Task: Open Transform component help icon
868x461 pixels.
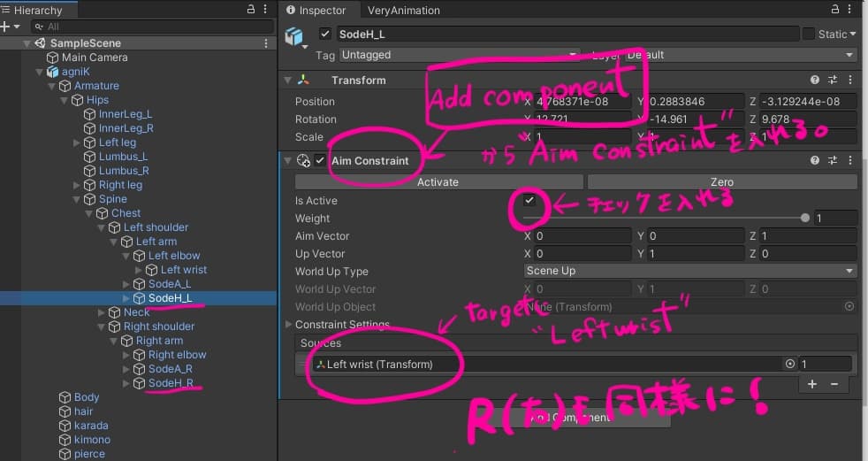Action: (x=815, y=80)
